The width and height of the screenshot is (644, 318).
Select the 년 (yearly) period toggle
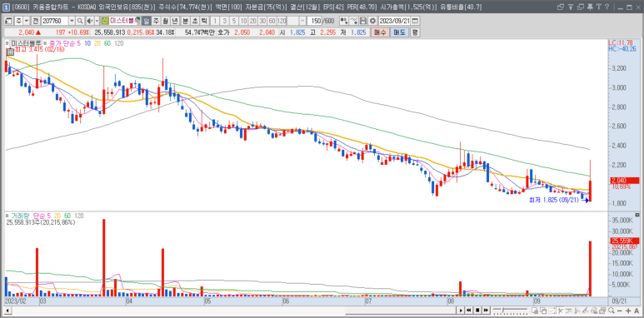pos(174,21)
